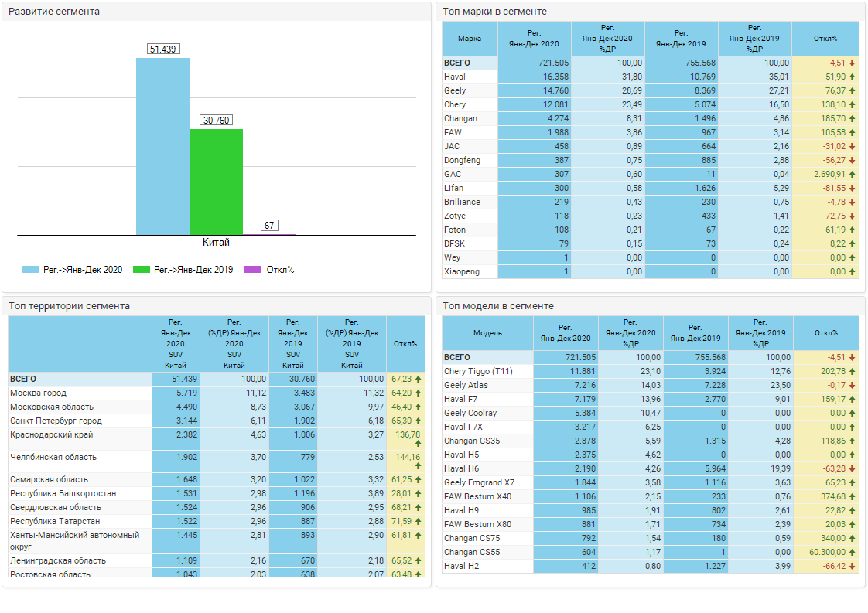Sort brand table by the Марка column header

pyautogui.click(x=470, y=39)
